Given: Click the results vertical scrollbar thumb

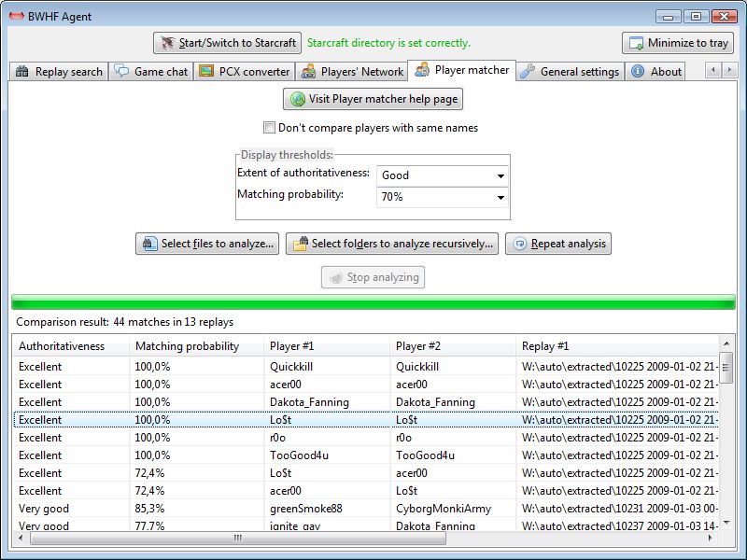Looking at the screenshot, I should [x=726, y=367].
